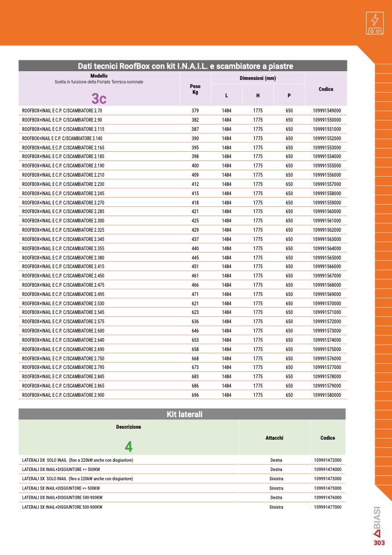
Task: Click the BIASI logo at bottom right
Action: [x=377, y=521]
